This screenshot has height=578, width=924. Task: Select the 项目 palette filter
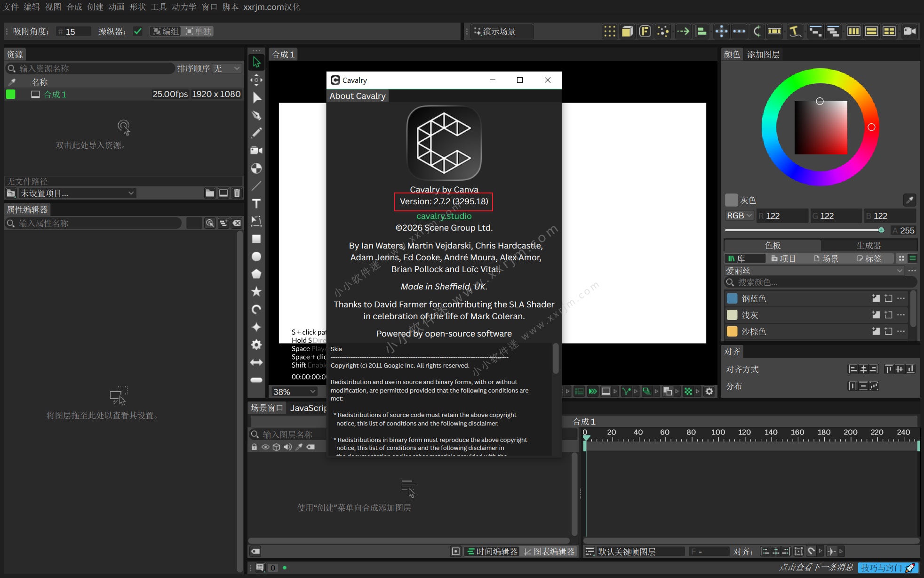[783, 258]
